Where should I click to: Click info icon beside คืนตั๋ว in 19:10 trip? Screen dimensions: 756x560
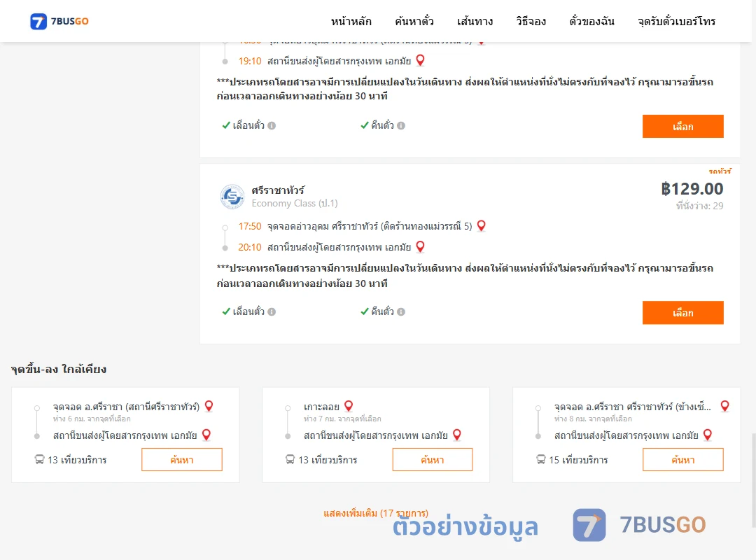[401, 125]
